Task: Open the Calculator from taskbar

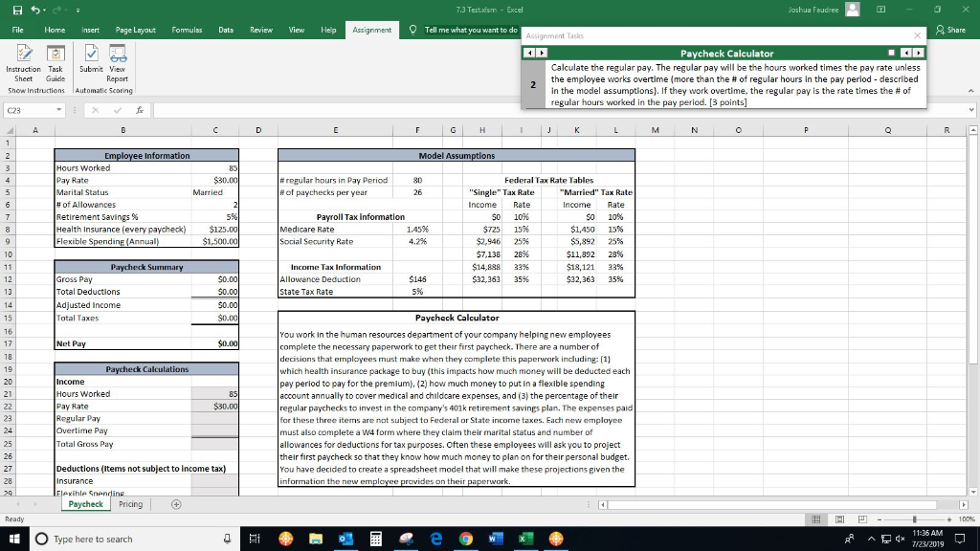Action: pyautogui.click(x=375, y=539)
